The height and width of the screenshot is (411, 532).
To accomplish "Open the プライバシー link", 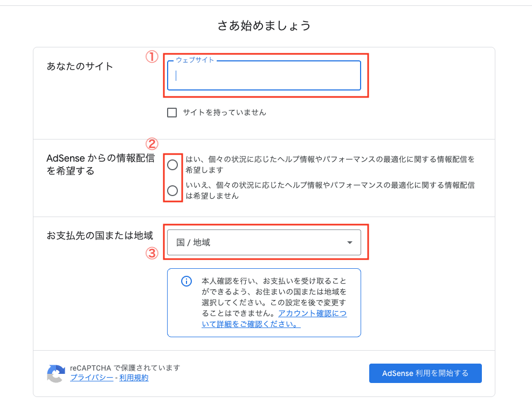I will click(92, 378).
